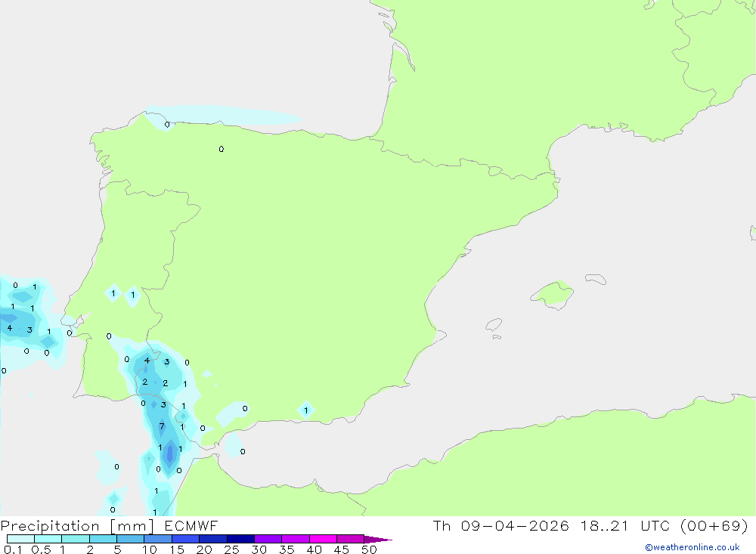
Task: Click the over-50 arrow tip of legend
Action: [x=379, y=539]
